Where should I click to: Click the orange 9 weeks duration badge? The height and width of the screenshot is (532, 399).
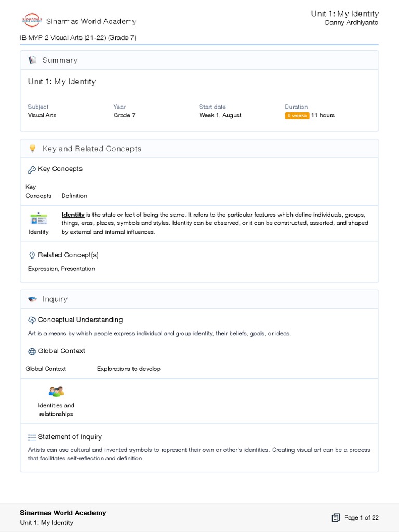pyautogui.click(x=297, y=115)
